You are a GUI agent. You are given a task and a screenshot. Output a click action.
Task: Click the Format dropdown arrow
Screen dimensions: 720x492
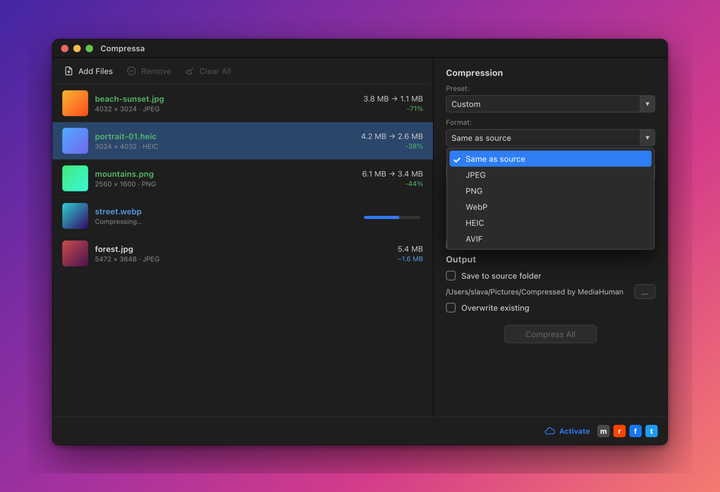pos(647,138)
